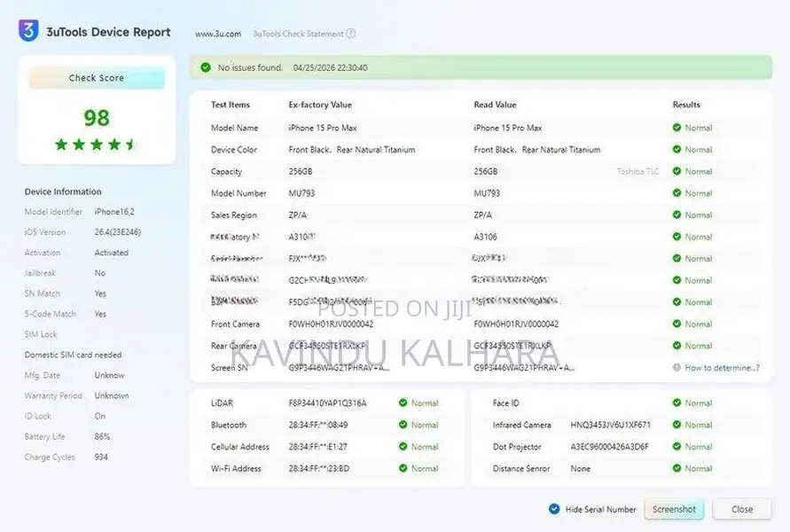Click the Wi-Fi Address Normal status checkmark
This screenshot has width=790, height=532.
[403, 468]
